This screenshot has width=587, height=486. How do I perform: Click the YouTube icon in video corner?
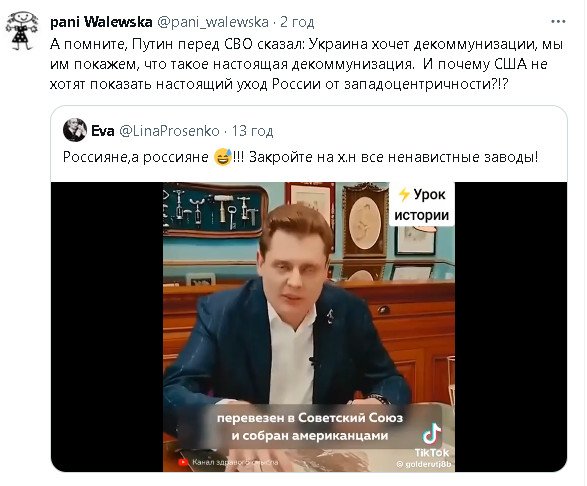click(183, 462)
